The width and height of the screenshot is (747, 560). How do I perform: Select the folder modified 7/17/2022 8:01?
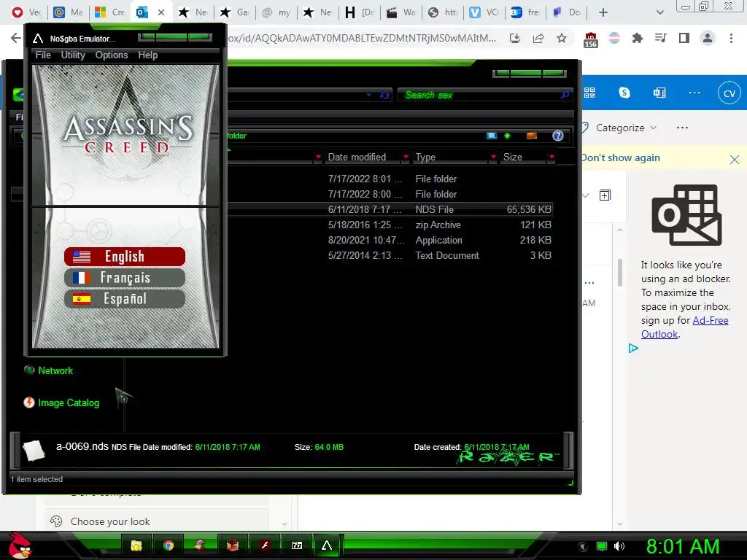click(x=390, y=179)
